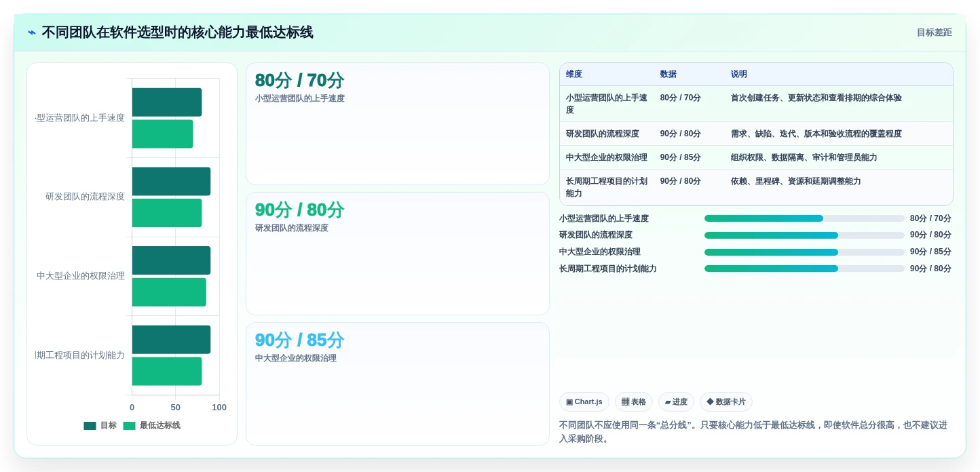Toggle the 目标 legend entry in chart
This screenshot has height=472, width=980.
tap(100, 426)
